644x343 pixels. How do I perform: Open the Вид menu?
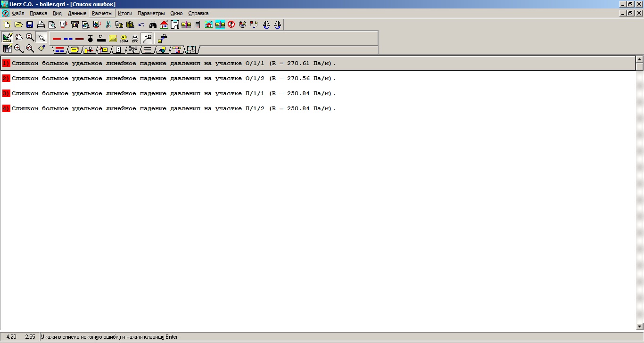tap(57, 13)
